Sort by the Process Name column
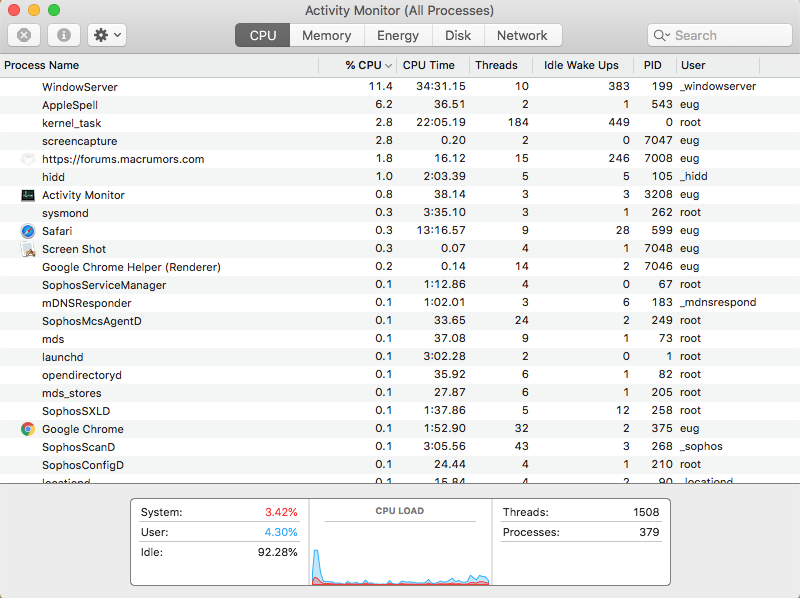Viewport: 800px width, 598px height. (159, 65)
